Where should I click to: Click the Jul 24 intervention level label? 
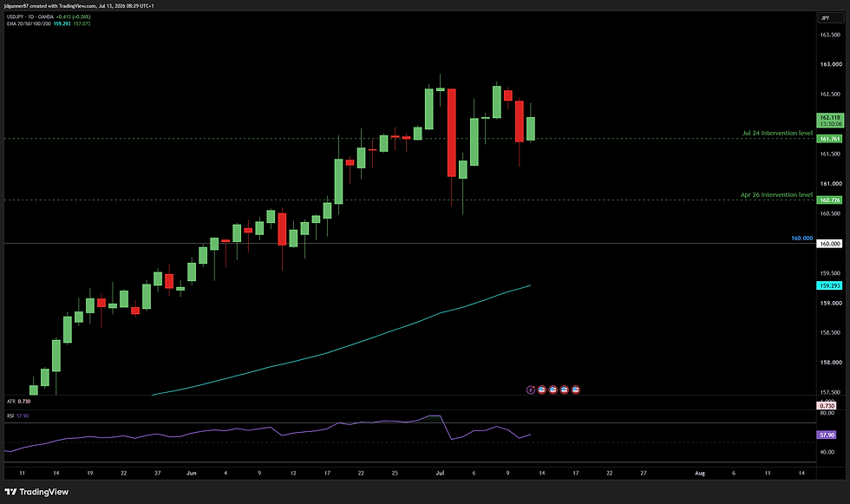777,133
